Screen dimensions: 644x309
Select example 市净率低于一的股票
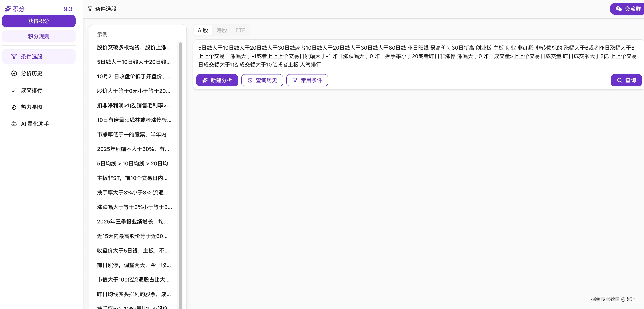tap(134, 135)
